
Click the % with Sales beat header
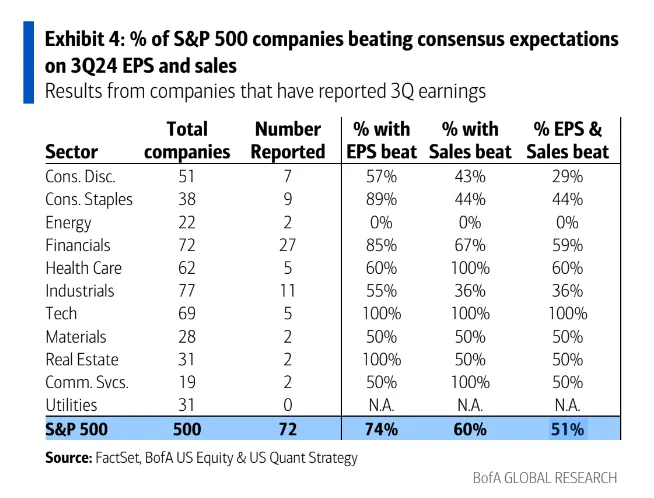(x=470, y=140)
